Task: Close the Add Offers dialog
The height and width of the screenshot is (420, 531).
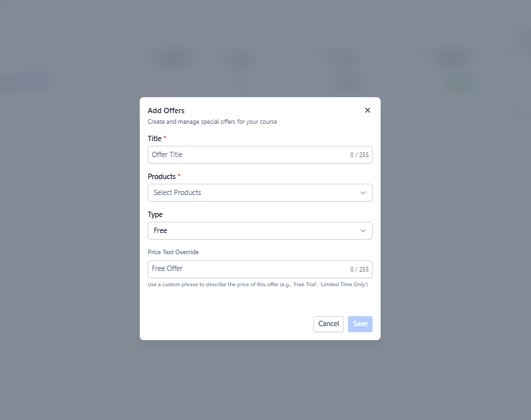Action: (x=367, y=110)
